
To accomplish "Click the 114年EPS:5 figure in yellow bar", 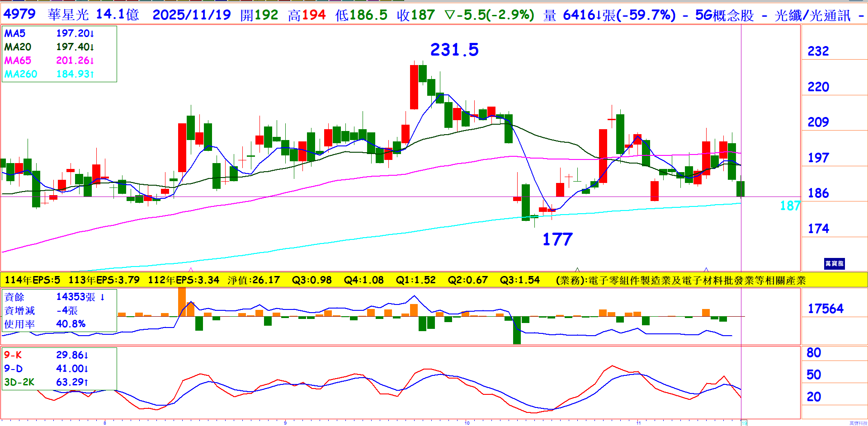I will coord(32,280).
